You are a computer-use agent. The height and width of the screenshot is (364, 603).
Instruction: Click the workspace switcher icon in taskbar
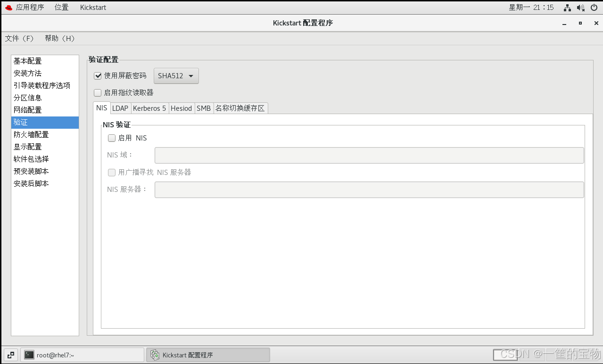tap(10, 355)
